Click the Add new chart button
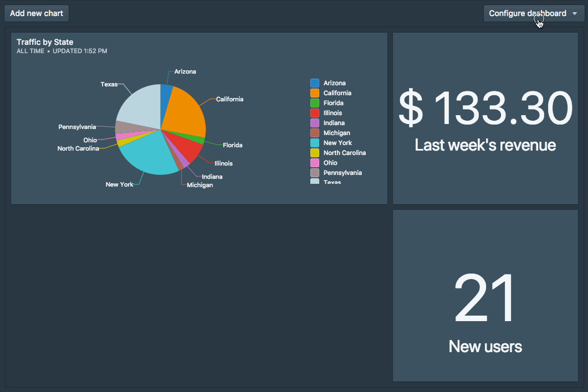 (37, 13)
